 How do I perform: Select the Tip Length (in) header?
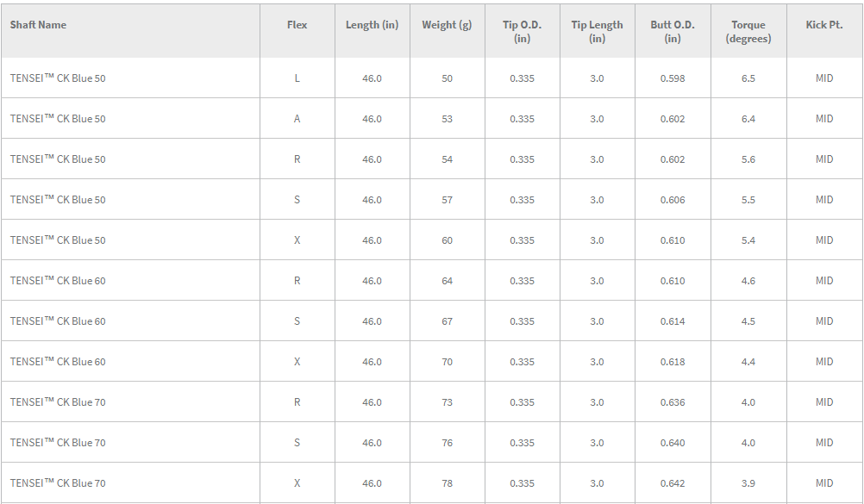pyautogui.click(x=597, y=31)
